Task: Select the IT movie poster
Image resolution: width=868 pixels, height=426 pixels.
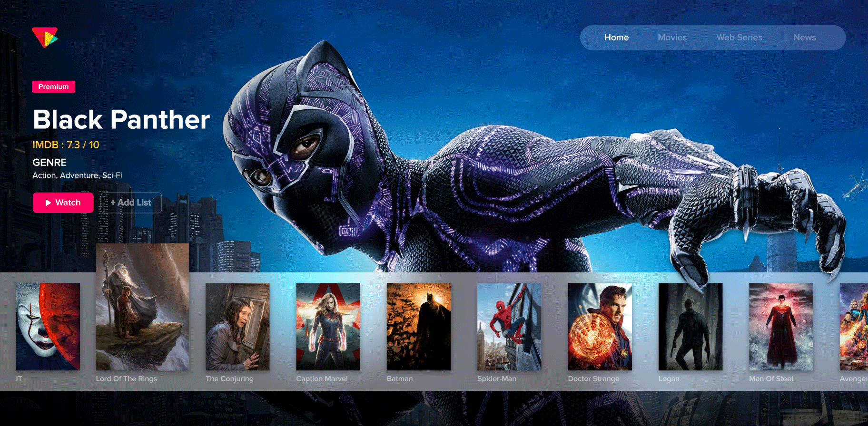Action: 48,327
